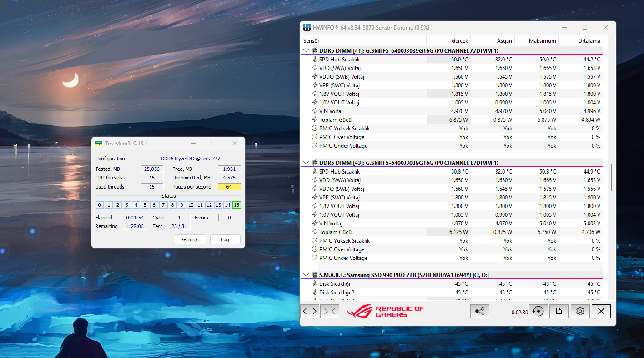This screenshot has width=644, height=358.
Task: Click the Test progress value 23 / 31
Action: click(179, 226)
